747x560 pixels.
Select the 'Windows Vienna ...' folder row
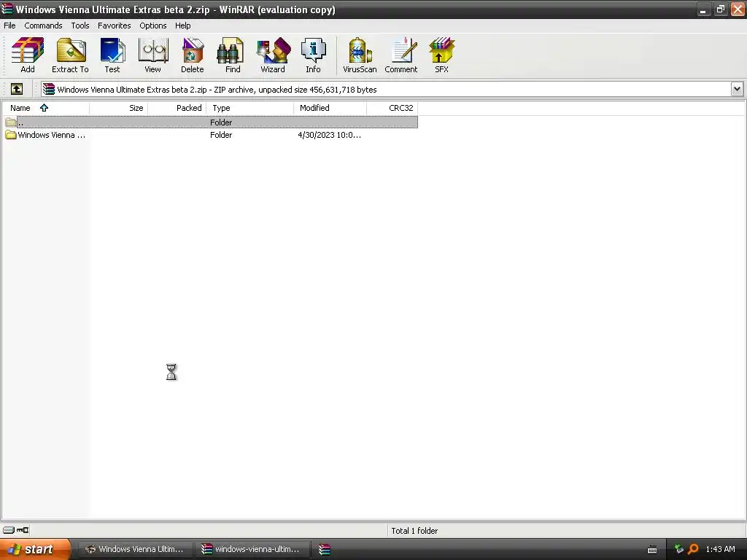click(x=209, y=135)
